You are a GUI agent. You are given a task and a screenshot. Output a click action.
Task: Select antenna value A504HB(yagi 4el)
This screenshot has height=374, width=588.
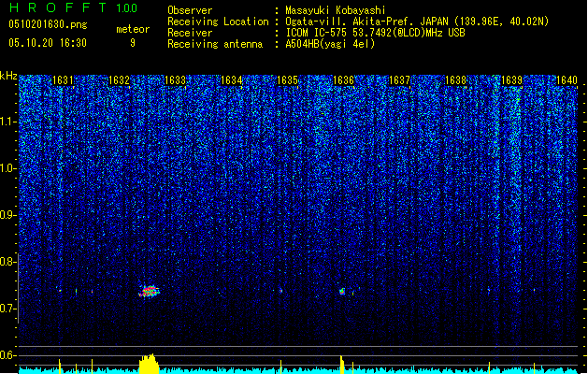coord(330,44)
